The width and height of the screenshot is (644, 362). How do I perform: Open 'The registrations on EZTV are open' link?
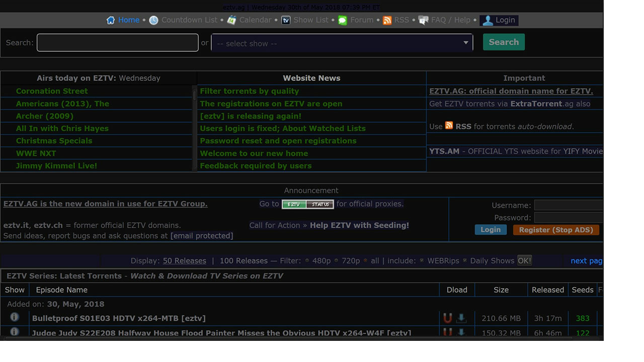tap(271, 104)
